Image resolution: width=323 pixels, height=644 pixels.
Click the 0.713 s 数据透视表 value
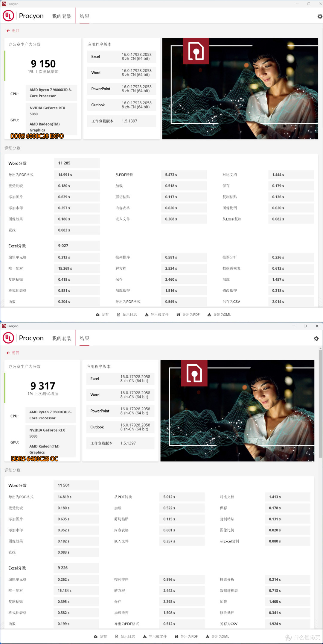288,591
